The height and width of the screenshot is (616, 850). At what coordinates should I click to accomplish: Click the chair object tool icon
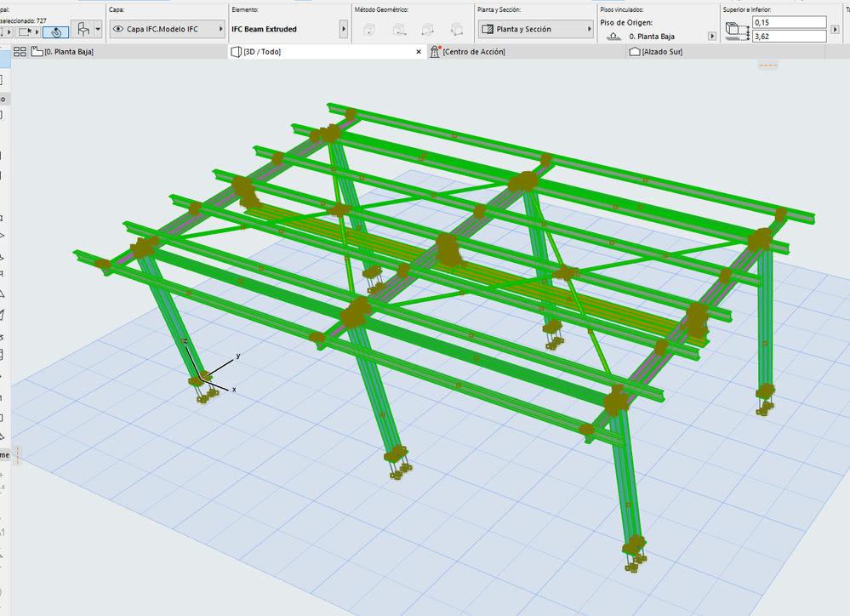tap(83, 30)
